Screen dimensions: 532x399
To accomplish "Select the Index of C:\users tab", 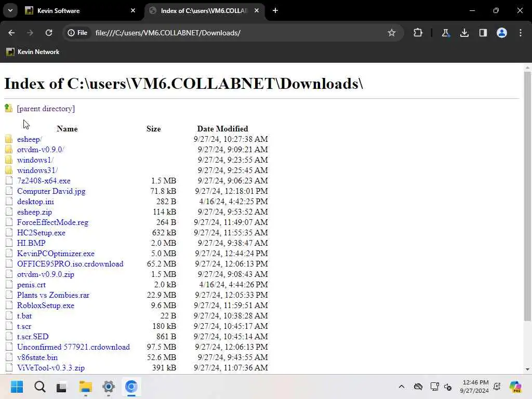I will tap(205, 11).
